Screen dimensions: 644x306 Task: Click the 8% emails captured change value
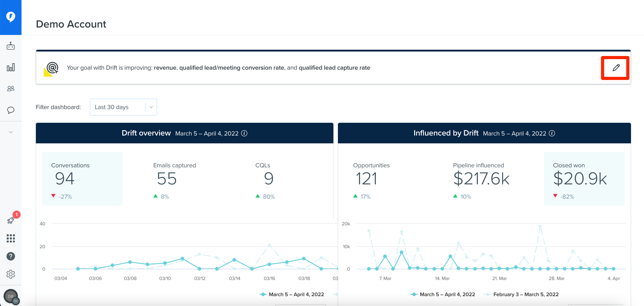[165, 197]
